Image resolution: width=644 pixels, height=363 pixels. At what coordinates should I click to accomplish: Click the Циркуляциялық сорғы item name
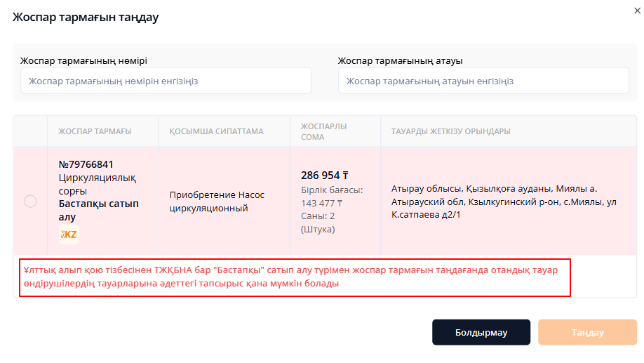[x=98, y=184]
